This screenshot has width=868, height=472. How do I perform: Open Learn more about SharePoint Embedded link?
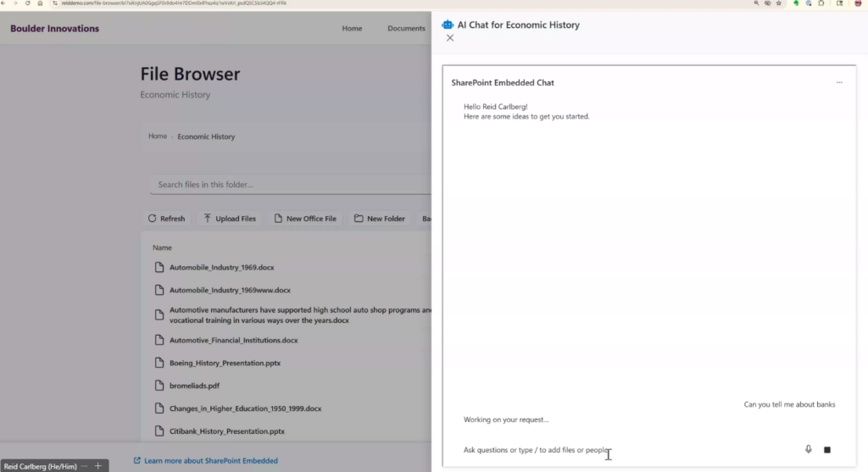tap(205, 460)
